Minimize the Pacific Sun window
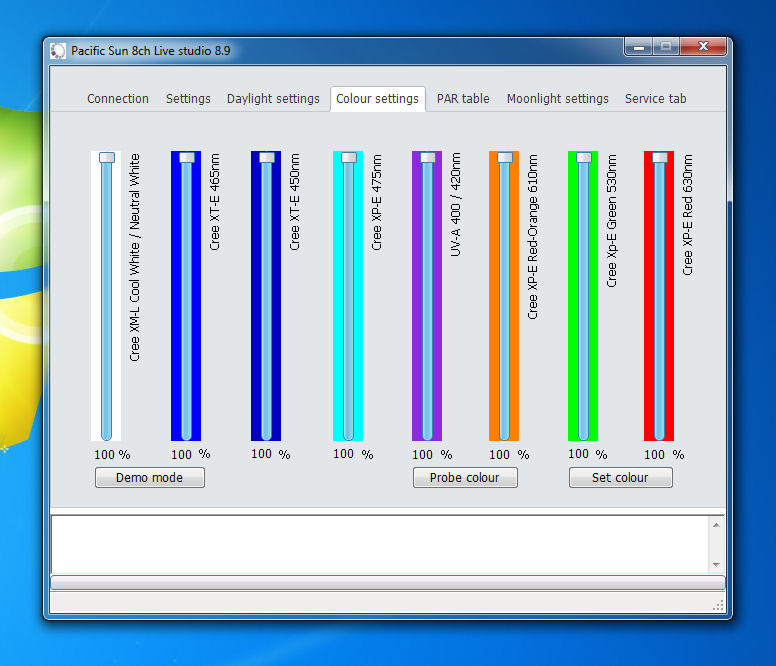 tap(638, 47)
